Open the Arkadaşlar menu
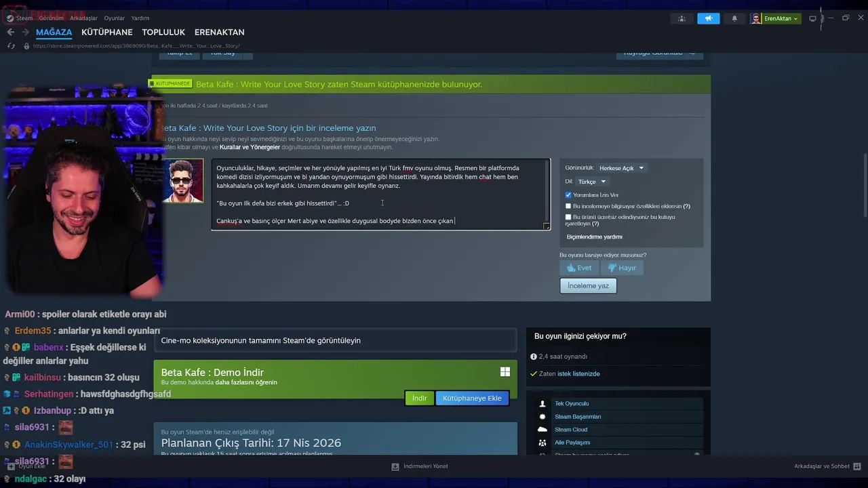Viewport: 868px width, 488px height. (x=83, y=18)
